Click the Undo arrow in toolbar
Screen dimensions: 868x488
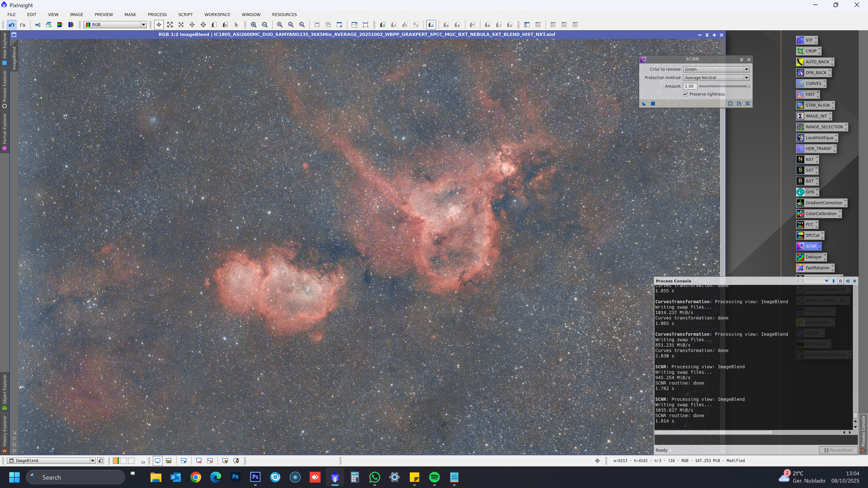[12, 25]
